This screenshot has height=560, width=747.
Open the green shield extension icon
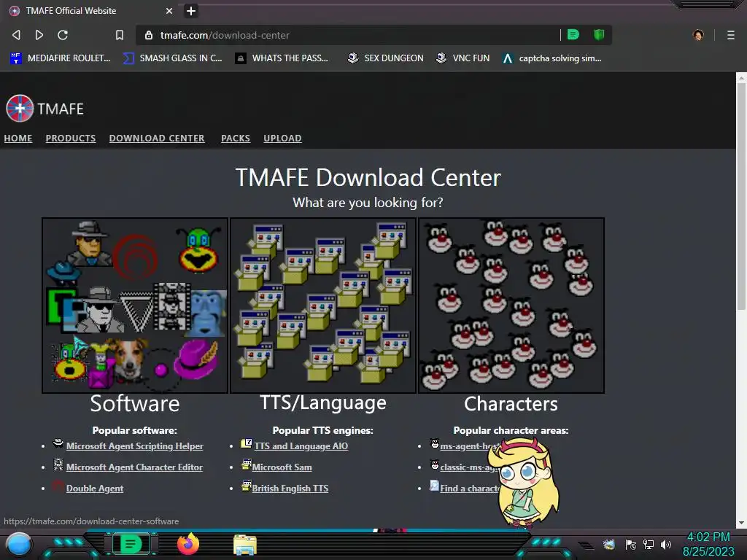[x=599, y=34]
